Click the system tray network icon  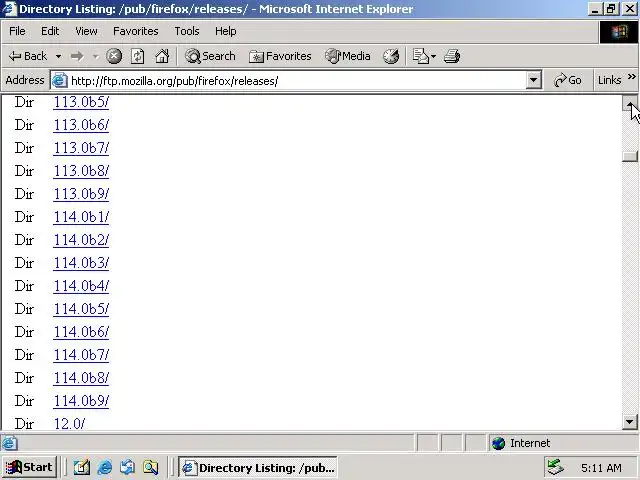[x=556, y=467]
